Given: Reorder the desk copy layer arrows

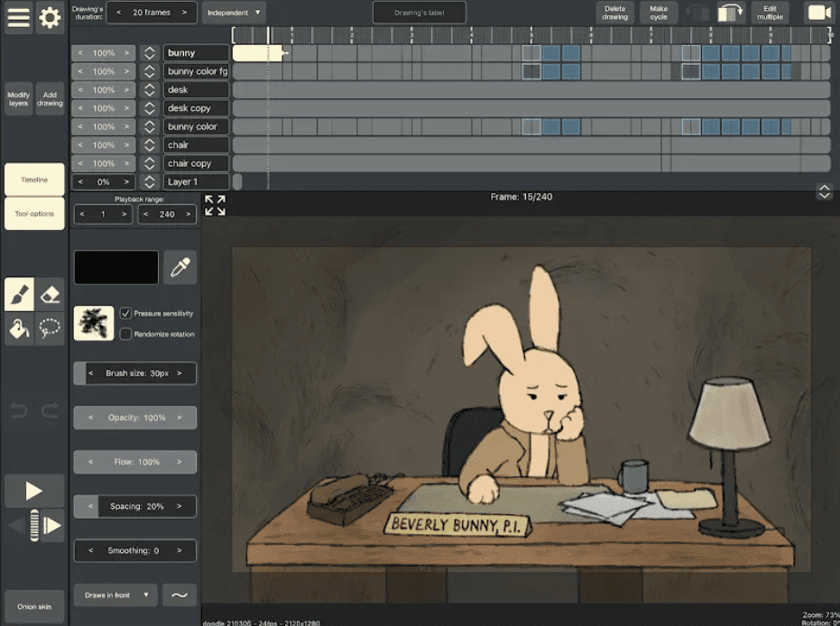Looking at the screenshot, I should click(150, 108).
